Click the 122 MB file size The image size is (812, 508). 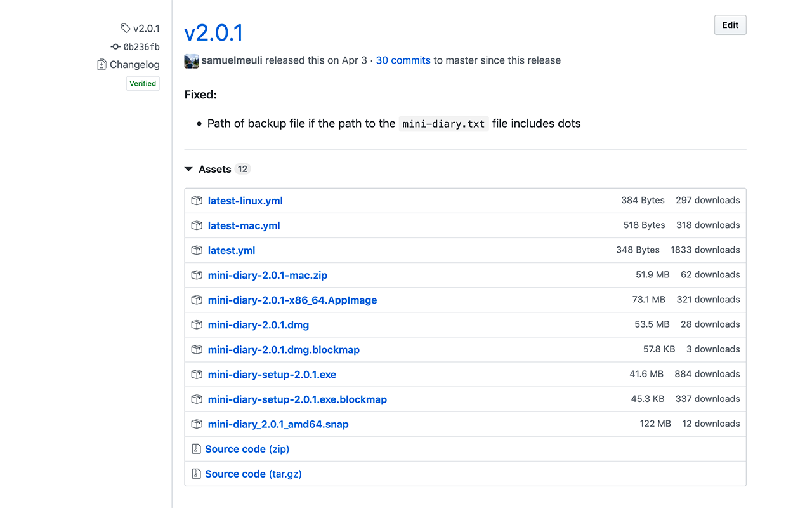655,423
